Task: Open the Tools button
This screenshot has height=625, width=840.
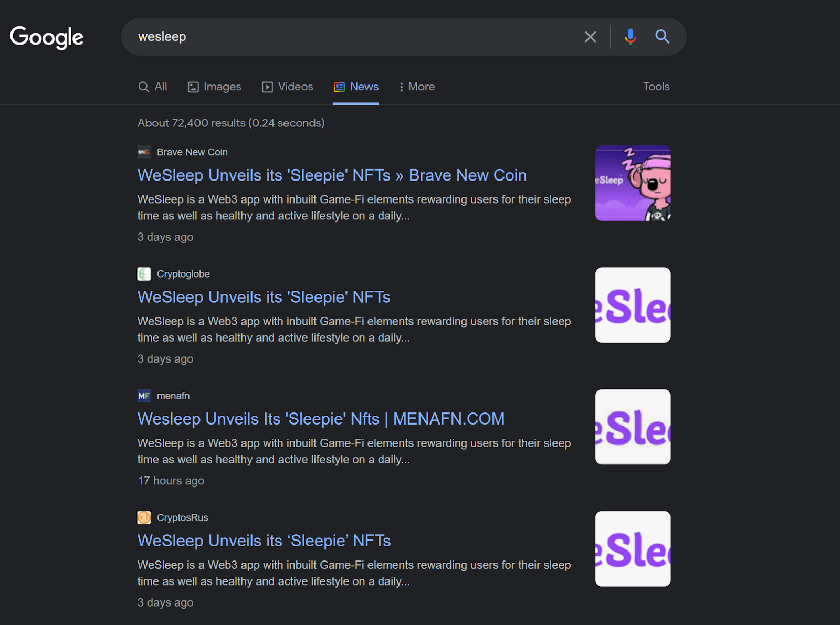Action: tap(656, 87)
